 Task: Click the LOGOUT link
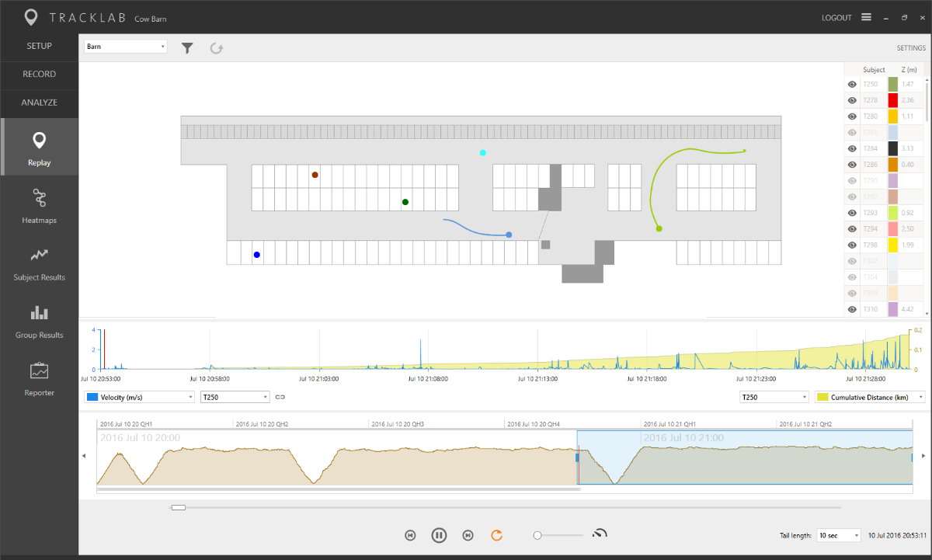tap(836, 17)
